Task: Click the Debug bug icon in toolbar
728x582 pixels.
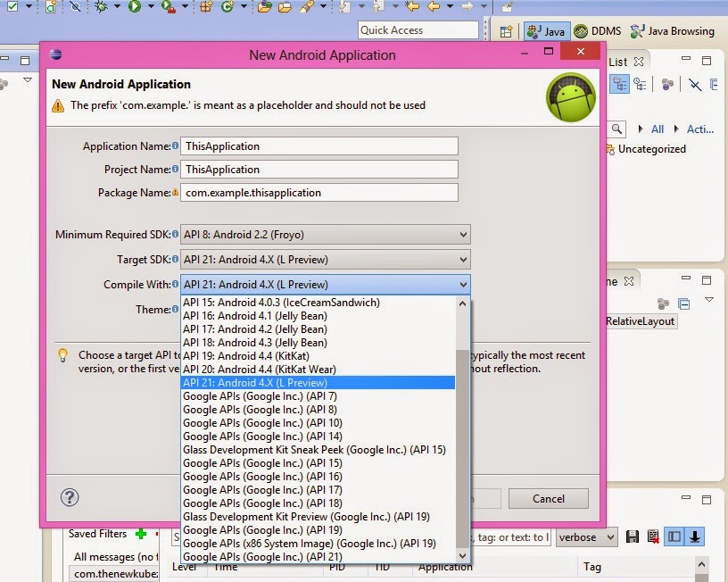Action: [x=101, y=6]
